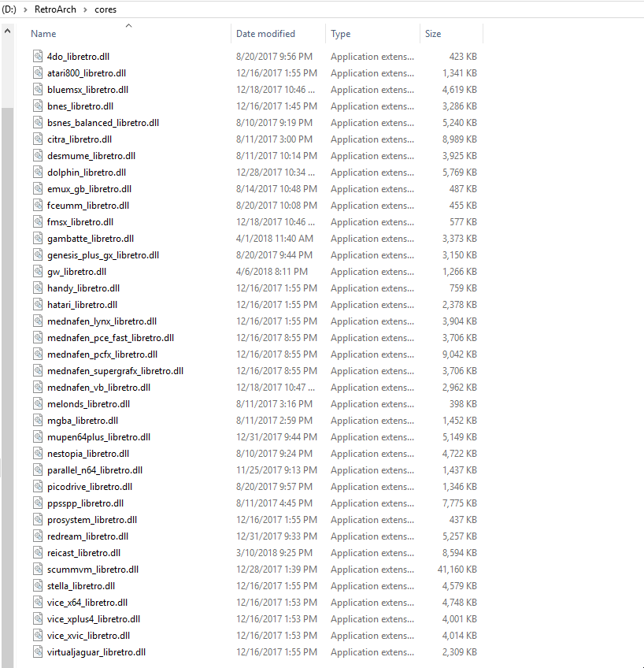Click the sort arrow above Name column

click(128, 25)
